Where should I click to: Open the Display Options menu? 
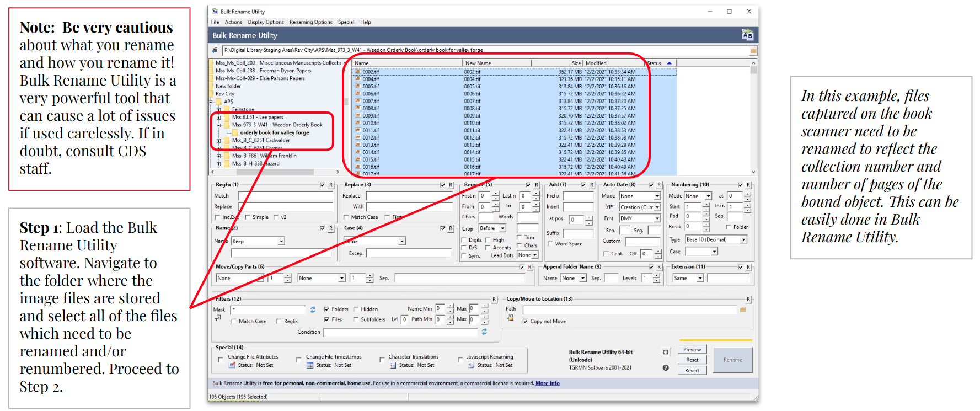coord(265,22)
